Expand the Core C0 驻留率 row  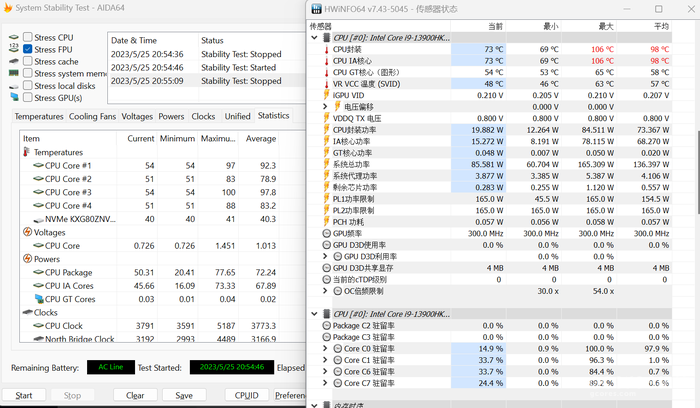tap(326, 348)
